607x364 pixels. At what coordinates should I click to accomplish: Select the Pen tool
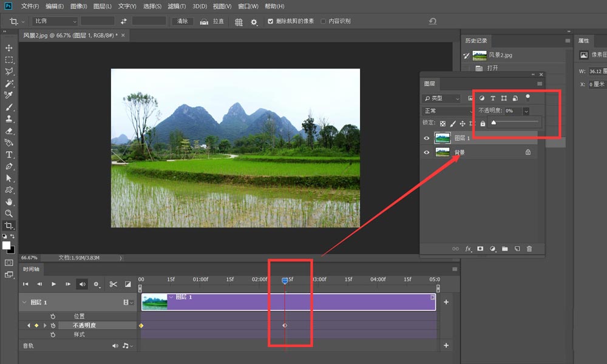8,166
